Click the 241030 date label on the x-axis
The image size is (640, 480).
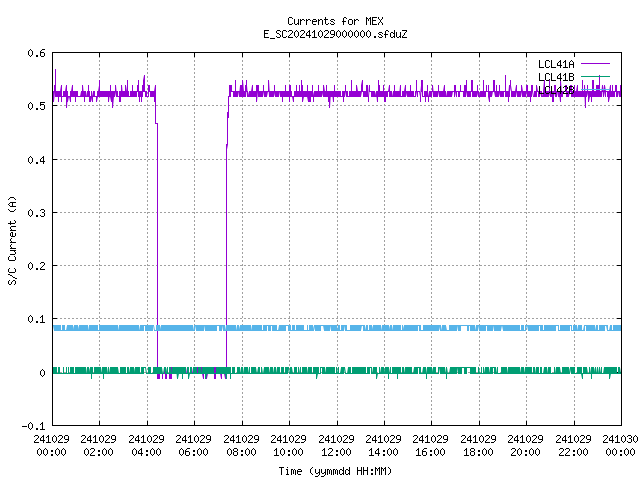tap(620, 439)
